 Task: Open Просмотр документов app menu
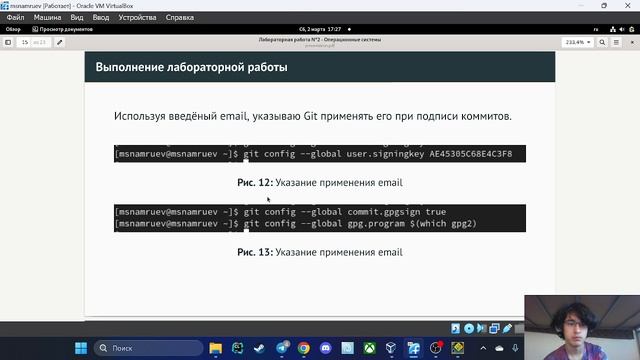(x=62, y=29)
